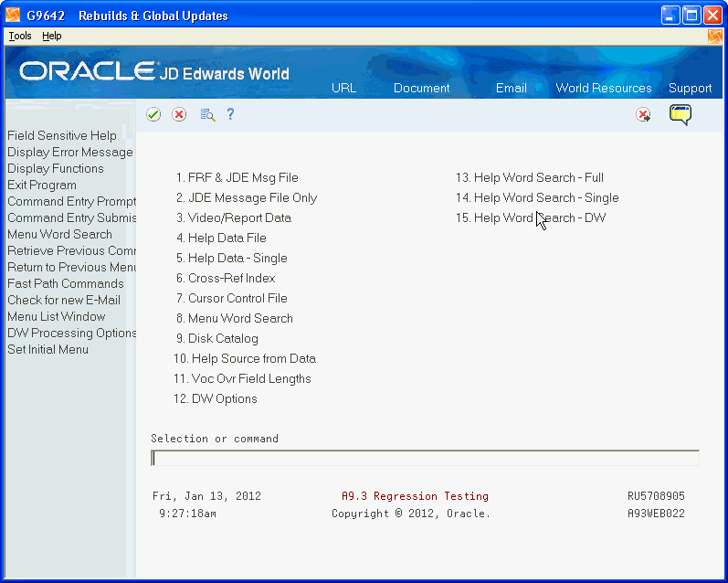Select menu option 1. FRF & JDE Msg File
Image resolution: width=728 pixels, height=583 pixels.
[237, 177]
